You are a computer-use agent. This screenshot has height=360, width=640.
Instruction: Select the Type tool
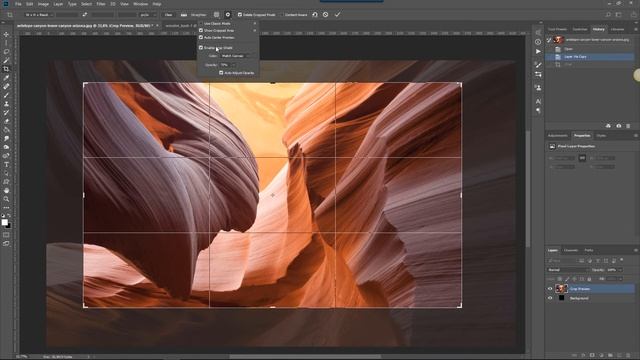click(6, 164)
